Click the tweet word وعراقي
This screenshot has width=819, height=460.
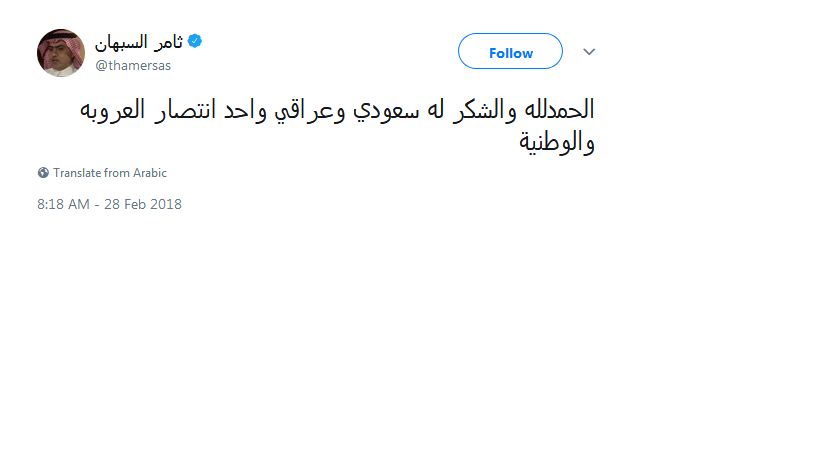click(x=310, y=112)
